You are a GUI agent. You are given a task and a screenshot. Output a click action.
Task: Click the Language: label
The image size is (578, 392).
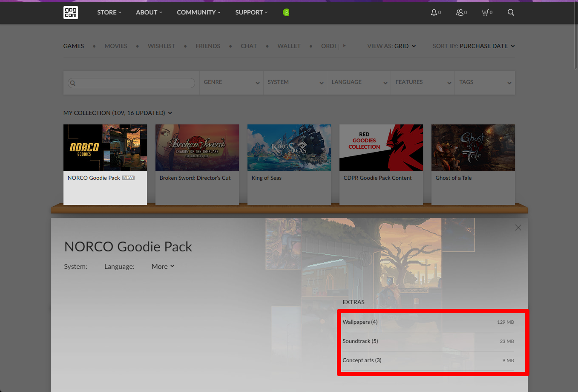click(x=119, y=267)
